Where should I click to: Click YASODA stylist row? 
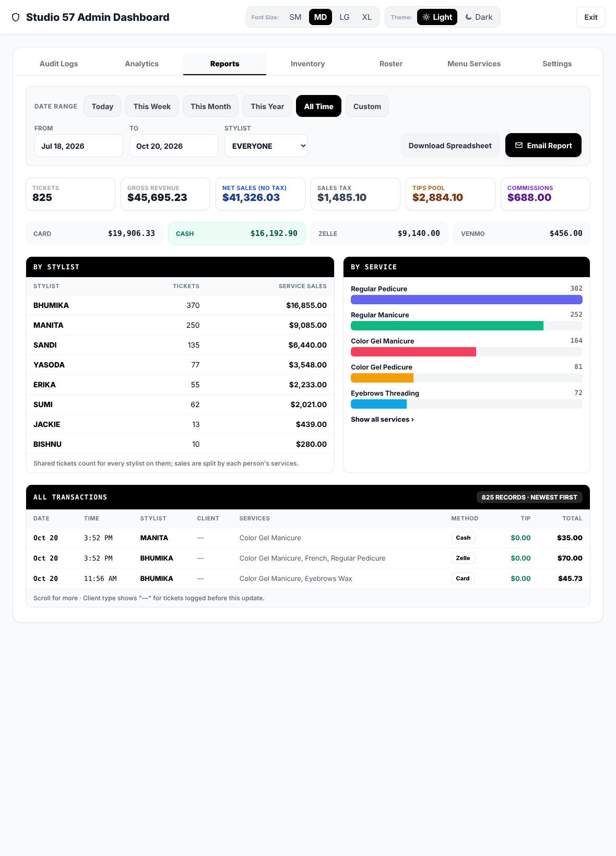coord(180,365)
